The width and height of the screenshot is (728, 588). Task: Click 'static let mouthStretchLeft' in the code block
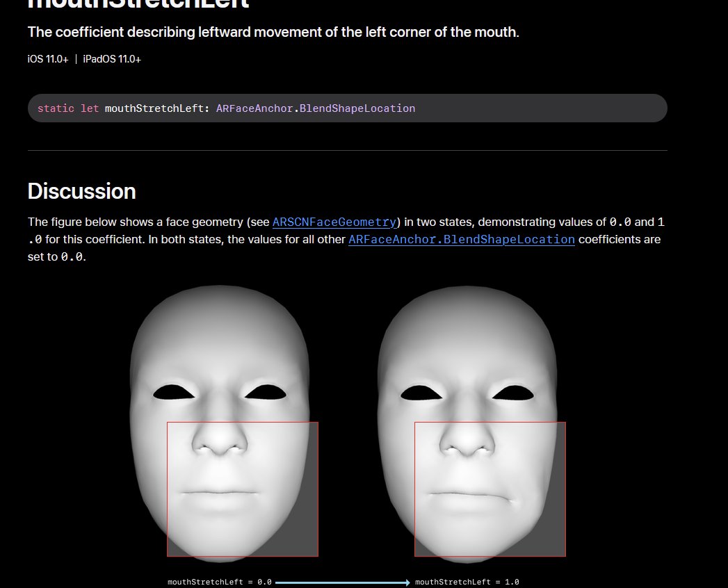121,108
